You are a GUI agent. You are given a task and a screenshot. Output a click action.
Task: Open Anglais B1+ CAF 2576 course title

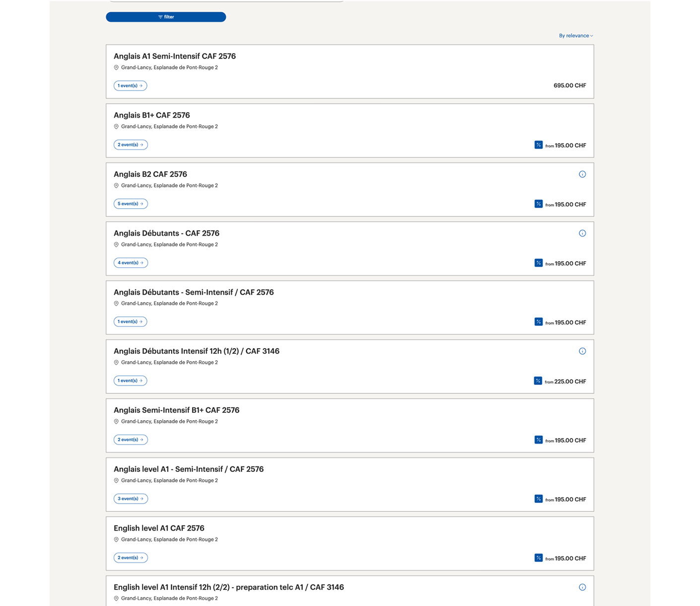tap(151, 115)
